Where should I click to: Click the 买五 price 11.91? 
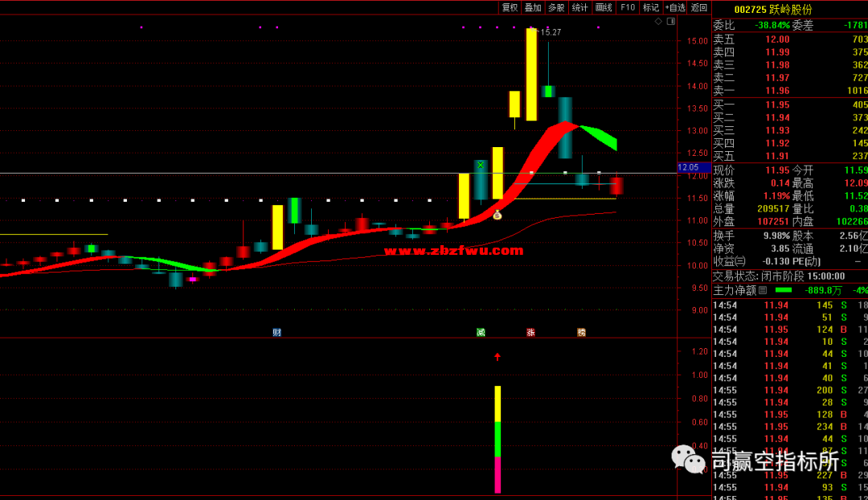coord(777,156)
